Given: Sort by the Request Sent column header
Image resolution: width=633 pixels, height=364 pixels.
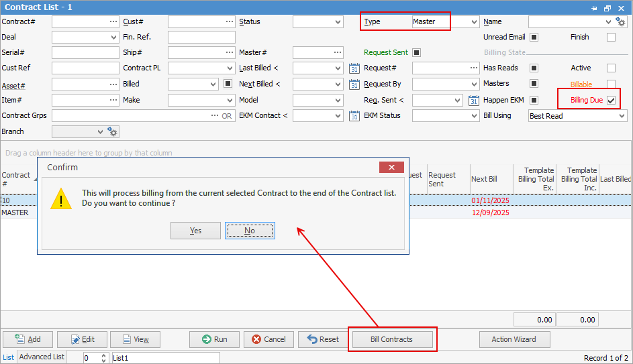Looking at the screenshot, I should [x=448, y=179].
